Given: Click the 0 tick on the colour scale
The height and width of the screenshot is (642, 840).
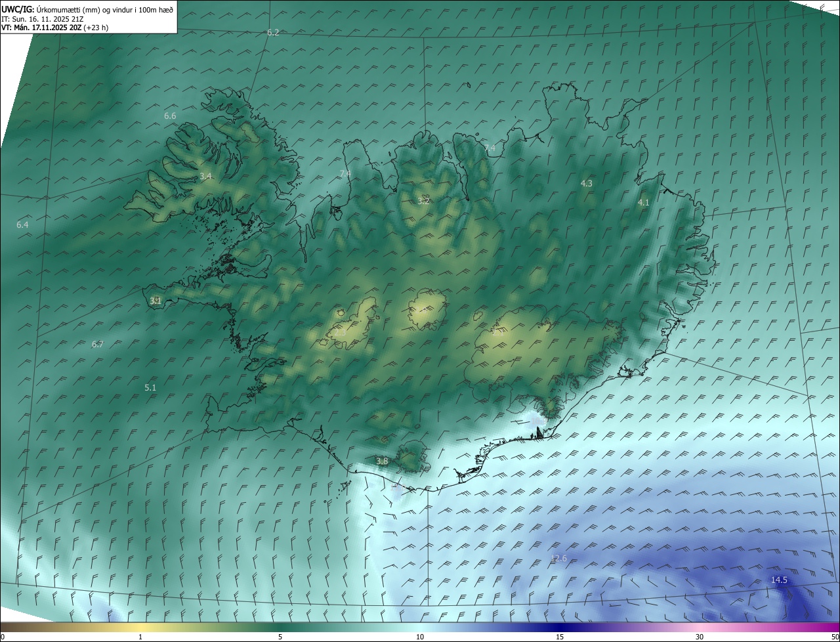Looking at the screenshot, I should click(x=3, y=637).
